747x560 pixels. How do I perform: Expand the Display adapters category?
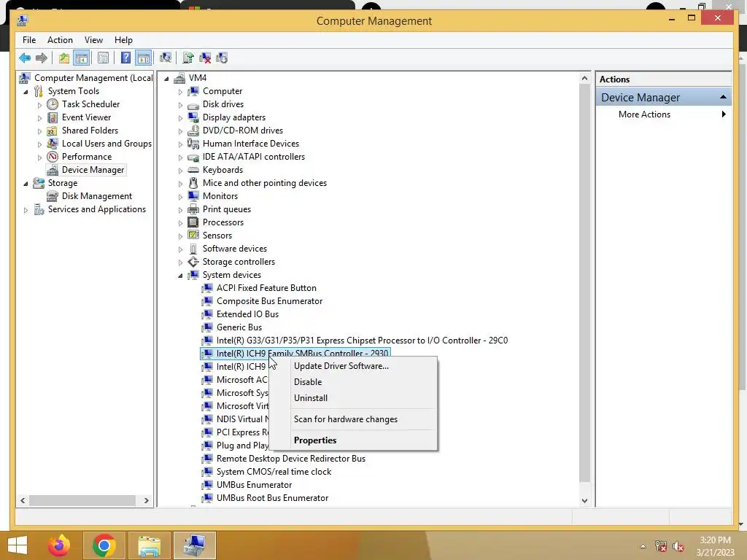[181, 117]
